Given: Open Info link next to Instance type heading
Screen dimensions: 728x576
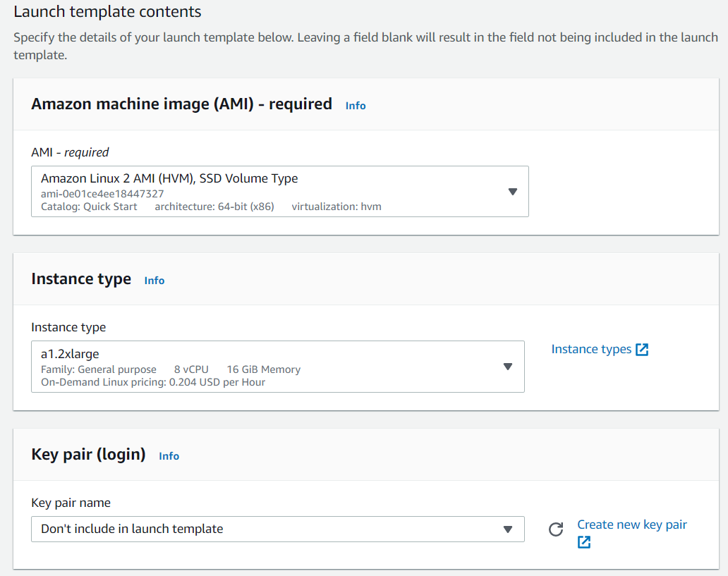Looking at the screenshot, I should coord(154,281).
